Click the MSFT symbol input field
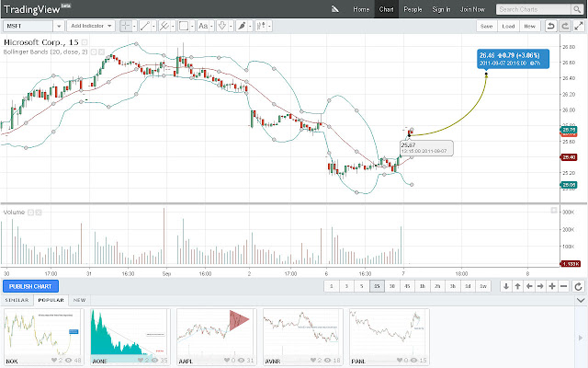Screen dimensions: 588x368 [x=28, y=26]
